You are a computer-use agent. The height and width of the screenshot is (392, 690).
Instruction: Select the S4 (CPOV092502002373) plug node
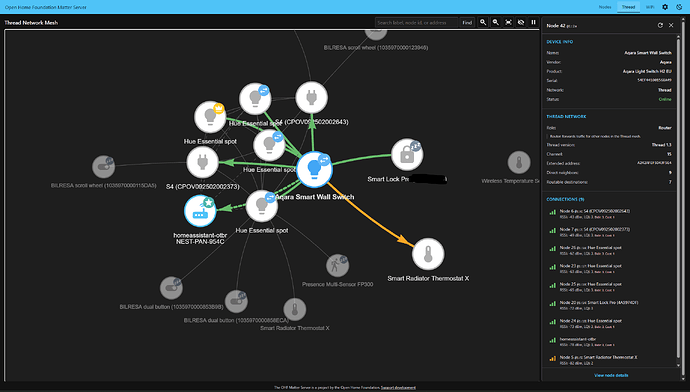tap(202, 162)
